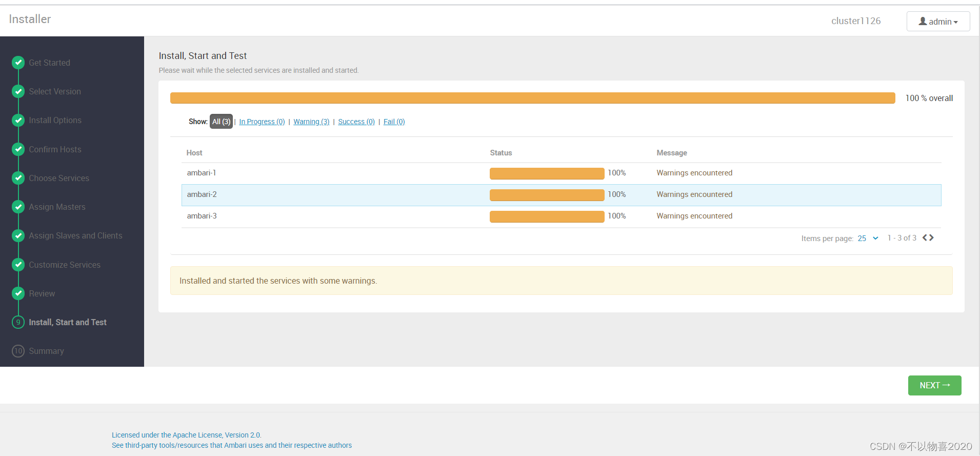
Task: Click the ambari-2 status progress bar
Action: pos(547,195)
